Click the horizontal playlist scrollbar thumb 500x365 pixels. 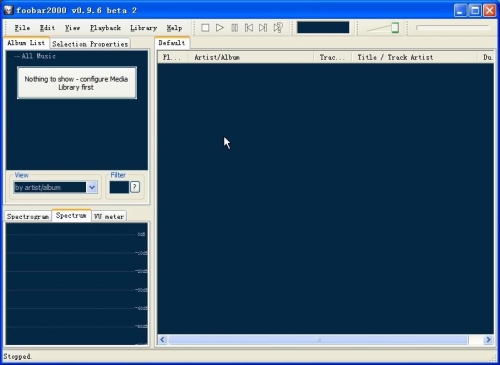pyautogui.click(x=318, y=340)
